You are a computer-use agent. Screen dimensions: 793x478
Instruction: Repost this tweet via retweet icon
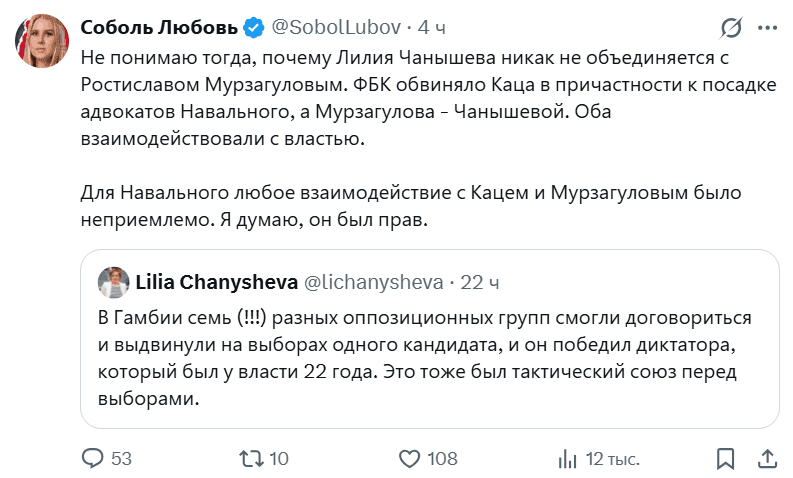pyautogui.click(x=251, y=459)
